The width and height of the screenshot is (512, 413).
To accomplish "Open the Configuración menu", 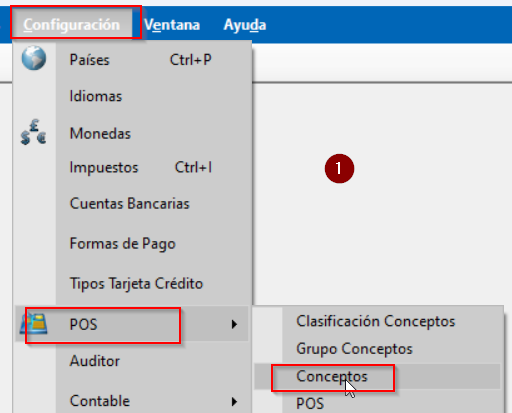I will click(x=72, y=25).
